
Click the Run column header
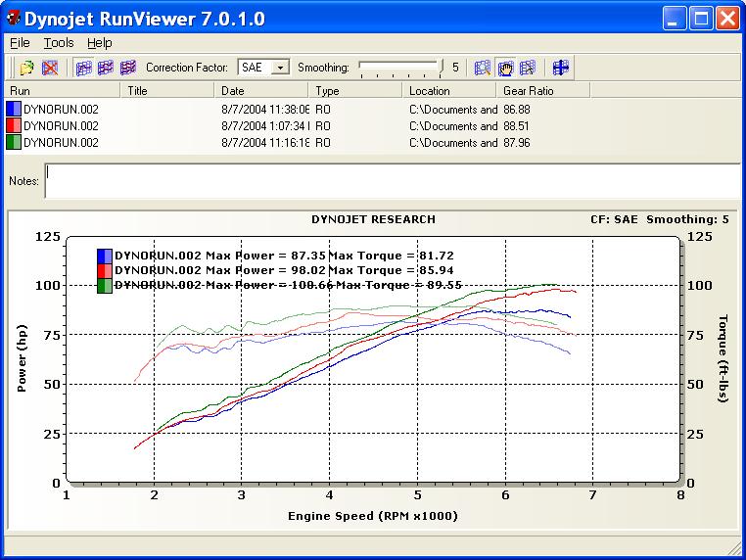coord(62,90)
